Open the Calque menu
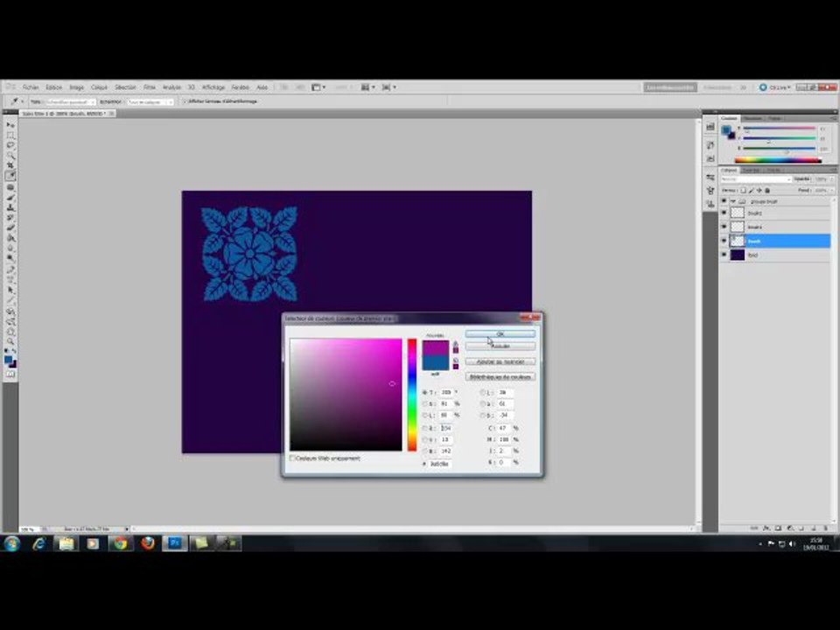840x630 pixels. coord(99,87)
